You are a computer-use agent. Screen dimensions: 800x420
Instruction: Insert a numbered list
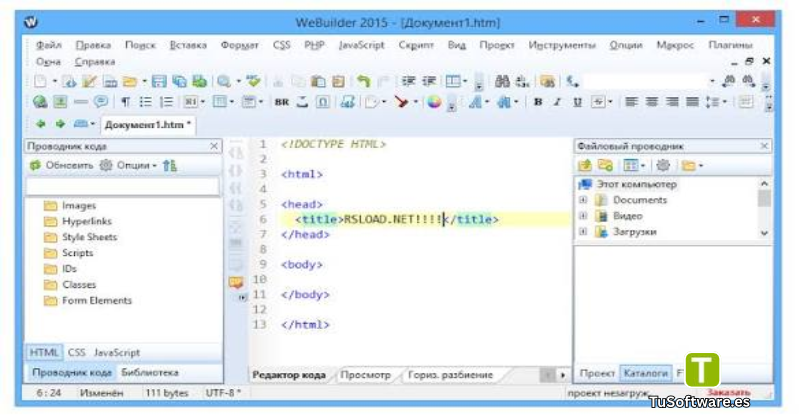[x=166, y=102]
